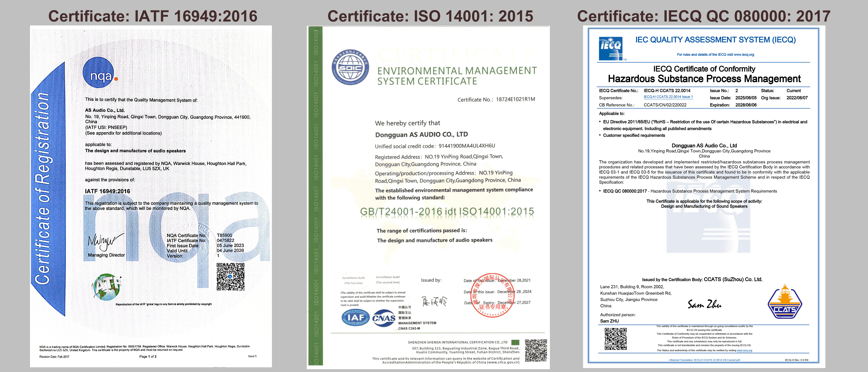Click 'Page 1 of 2' footer text

148,357
